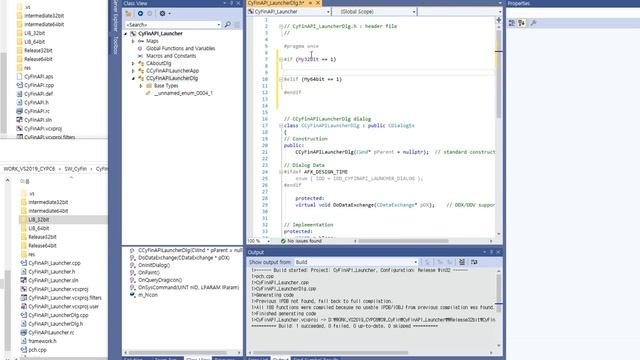Select CyFinAPI.def in upper Explorer
The image size is (640, 360).
point(38,94)
